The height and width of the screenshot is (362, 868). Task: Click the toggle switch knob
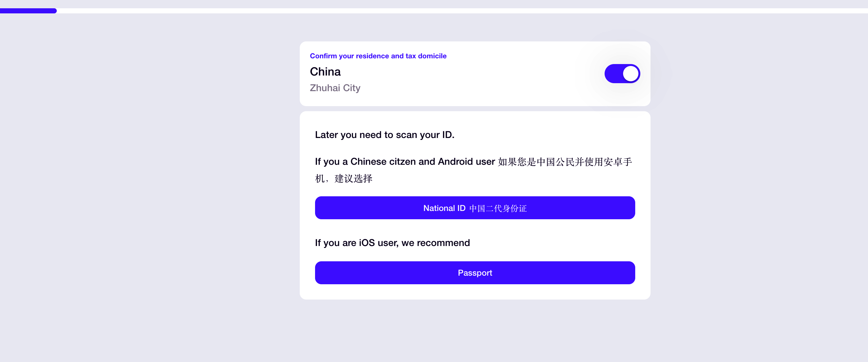(630, 73)
